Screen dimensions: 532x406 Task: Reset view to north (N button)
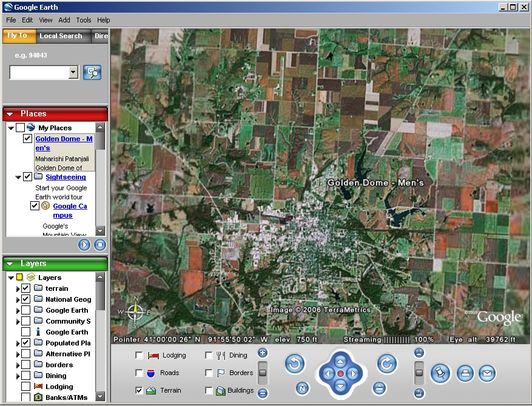pyautogui.click(x=302, y=388)
